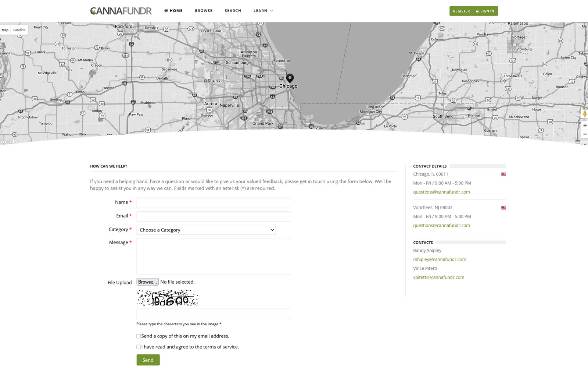Open the Browse menu item

(204, 11)
